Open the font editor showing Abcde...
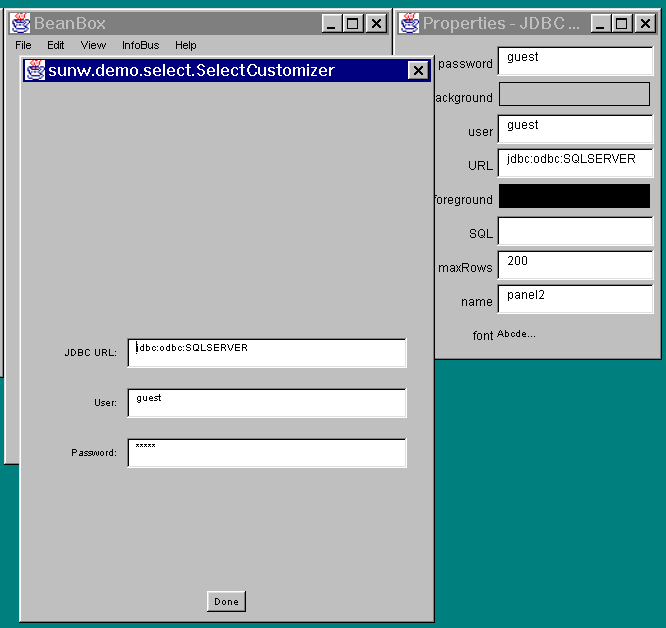The height and width of the screenshot is (628, 666). 516,334
